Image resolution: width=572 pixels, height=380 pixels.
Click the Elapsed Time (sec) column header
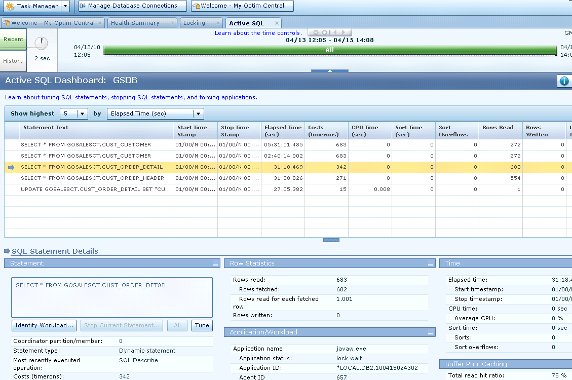[283, 131]
